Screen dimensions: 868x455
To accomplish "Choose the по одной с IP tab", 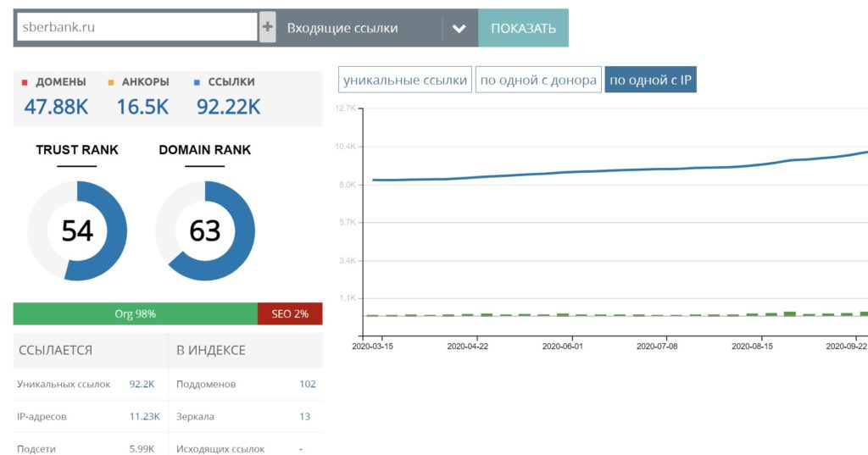I will tap(650, 80).
